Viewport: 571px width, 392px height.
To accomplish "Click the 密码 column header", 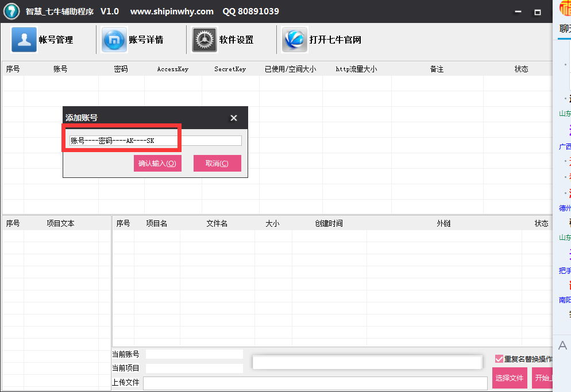I will (x=121, y=69).
